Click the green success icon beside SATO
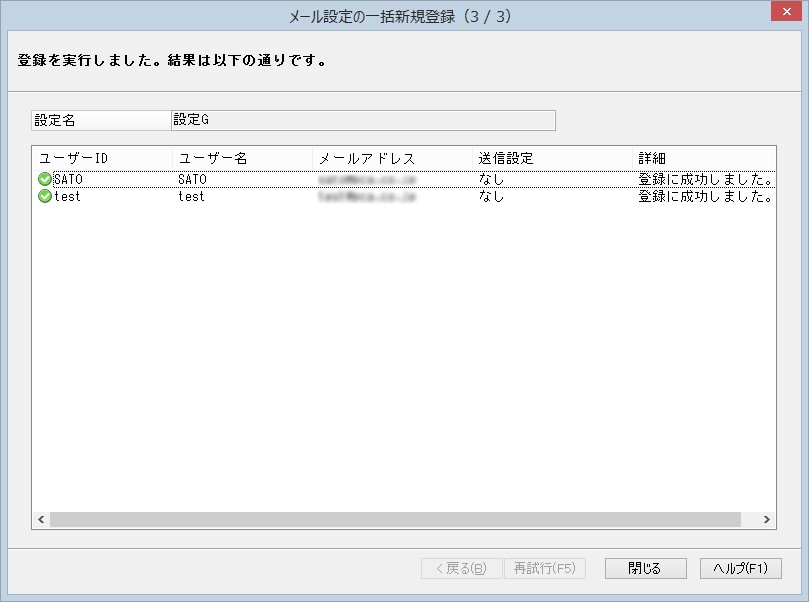 (x=45, y=179)
